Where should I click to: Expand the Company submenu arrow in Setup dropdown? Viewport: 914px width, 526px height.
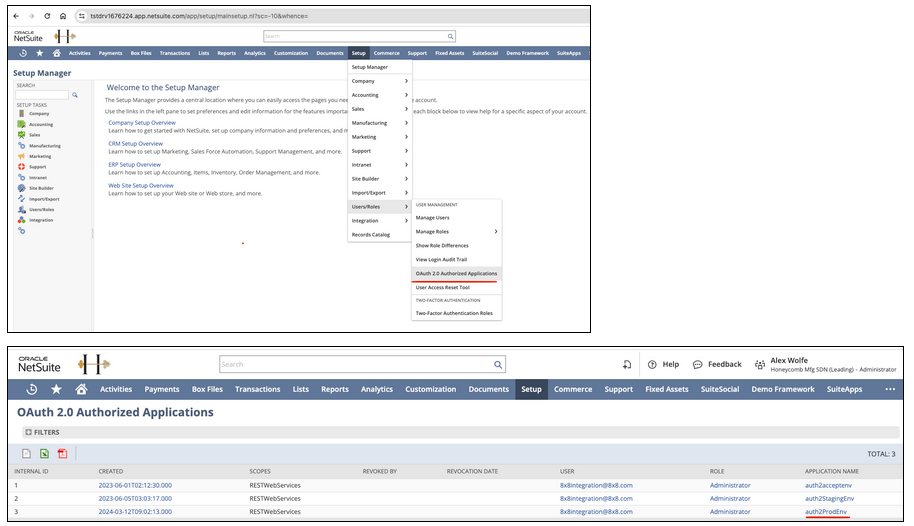[x=406, y=81]
